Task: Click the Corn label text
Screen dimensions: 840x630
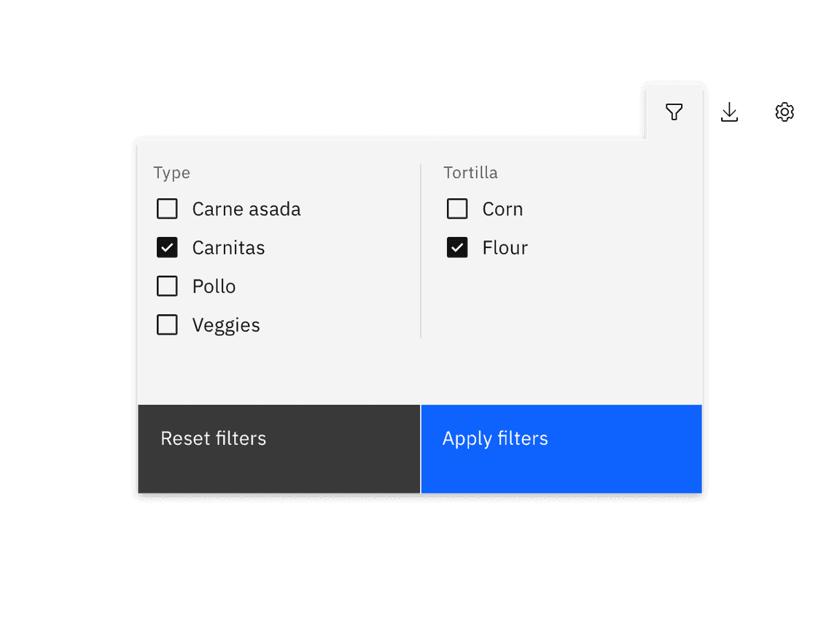Action: [x=502, y=209]
